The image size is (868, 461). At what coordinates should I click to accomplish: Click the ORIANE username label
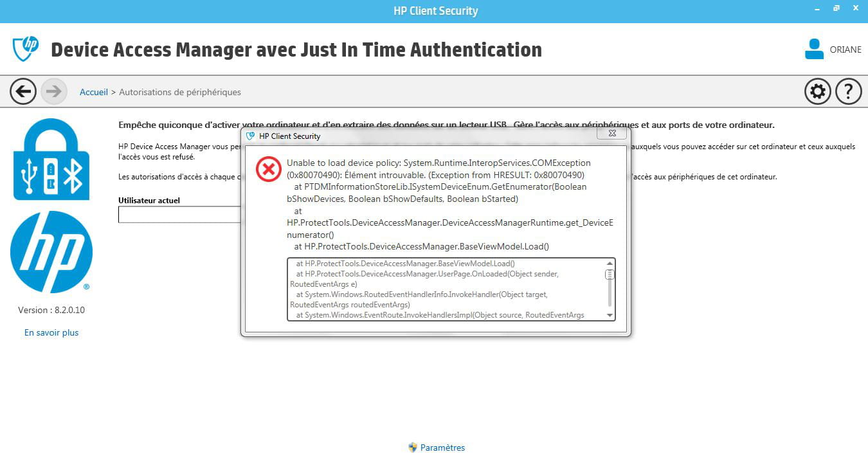pos(845,50)
